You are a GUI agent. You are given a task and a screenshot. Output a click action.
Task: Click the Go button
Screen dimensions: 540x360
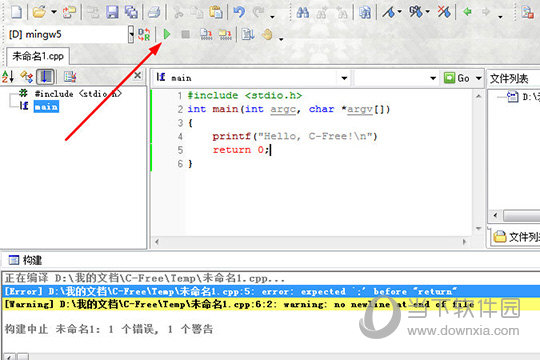pyautogui.click(x=457, y=78)
